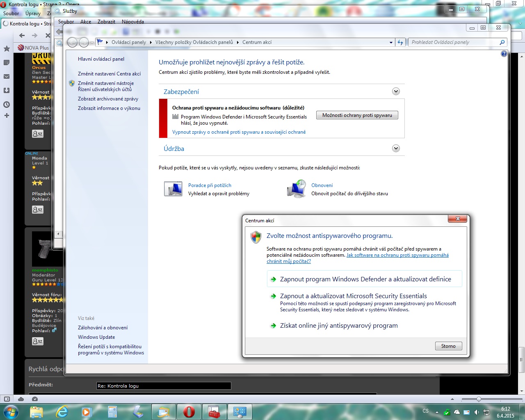Click the refresh button beside address bar
Viewport: 525px width, 420px height.
click(x=400, y=42)
